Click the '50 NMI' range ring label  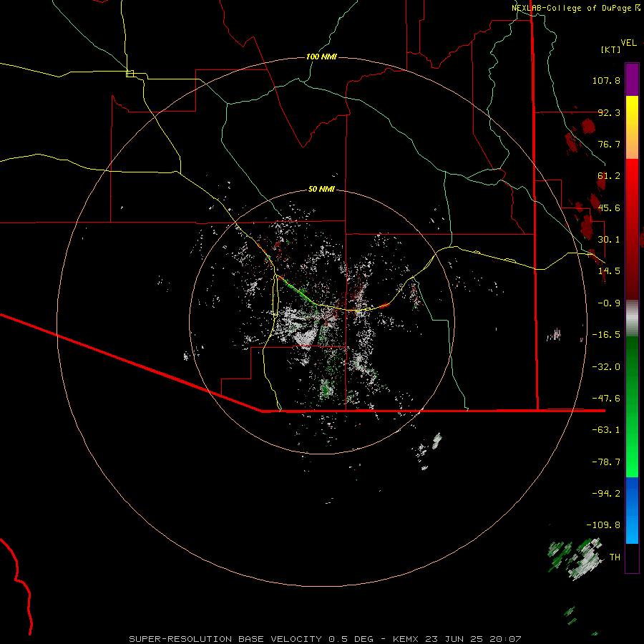pyautogui.click(x=321, y=189)
